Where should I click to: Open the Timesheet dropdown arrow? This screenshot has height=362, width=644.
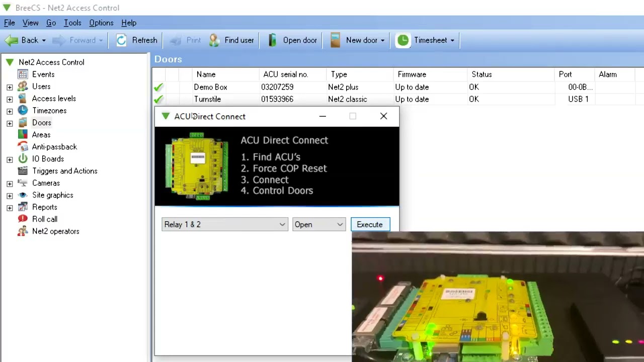452,40
